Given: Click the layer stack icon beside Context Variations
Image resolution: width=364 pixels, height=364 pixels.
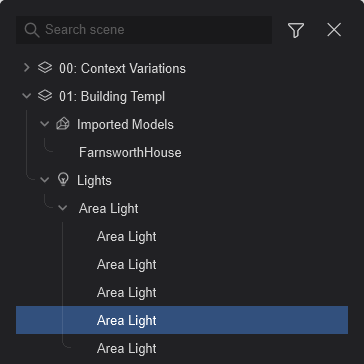Looking at the screenshot, I should (x=45, y=68).
